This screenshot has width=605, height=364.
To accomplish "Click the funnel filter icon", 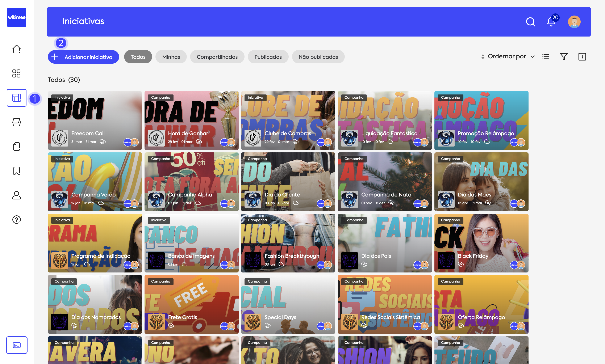I will [564, 57].
